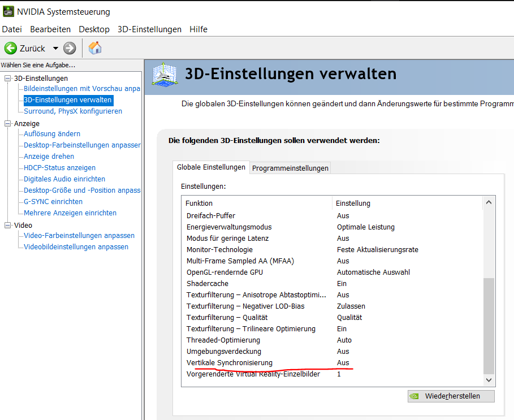Collapse the Video tree node

click(x=7, y=225)
